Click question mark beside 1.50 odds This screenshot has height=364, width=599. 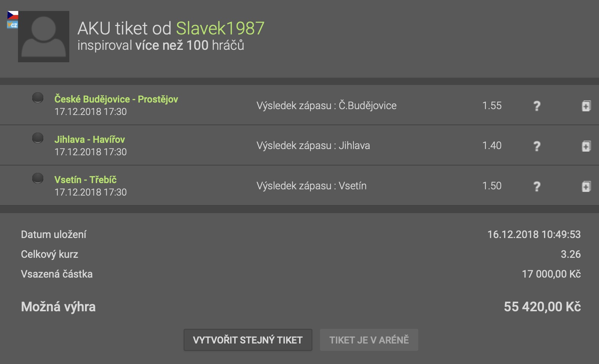click(x=537, y=186)
